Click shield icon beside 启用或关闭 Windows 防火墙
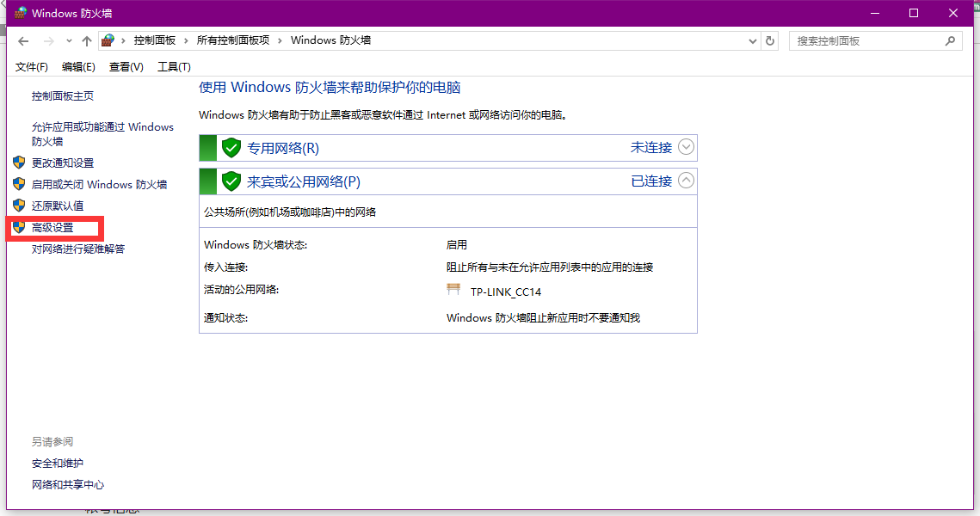This screenshot has width=980, height=516. pyautogui.click(x=19, y=184)
